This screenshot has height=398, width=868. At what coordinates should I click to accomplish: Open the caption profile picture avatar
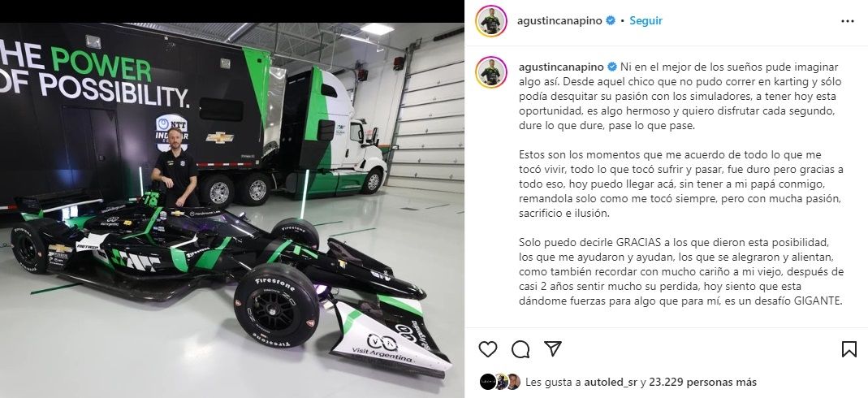click(490, 72)
